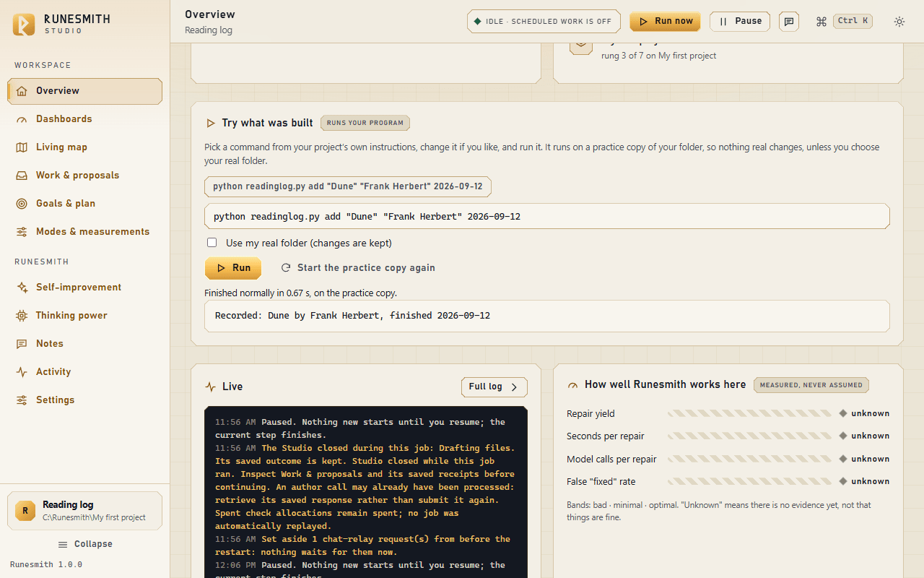Click the diamond icon in the Repair yield row
The width and height of the screenshot is (924, 578).
click(842, 414)
